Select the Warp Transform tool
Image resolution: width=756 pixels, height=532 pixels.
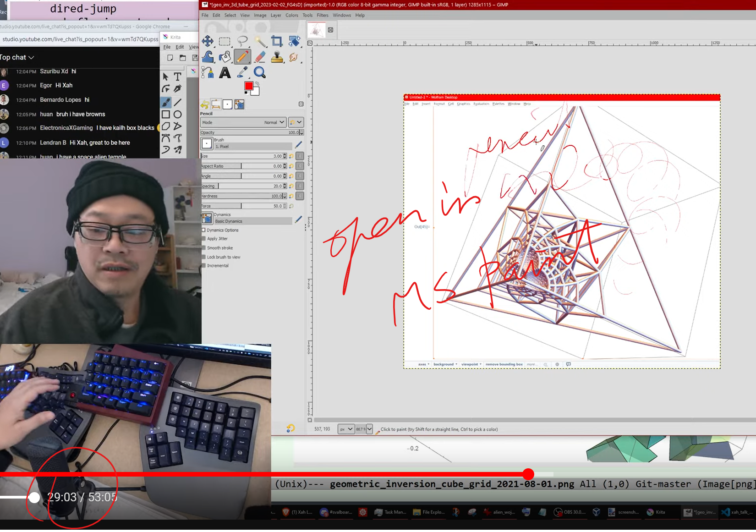208,57
